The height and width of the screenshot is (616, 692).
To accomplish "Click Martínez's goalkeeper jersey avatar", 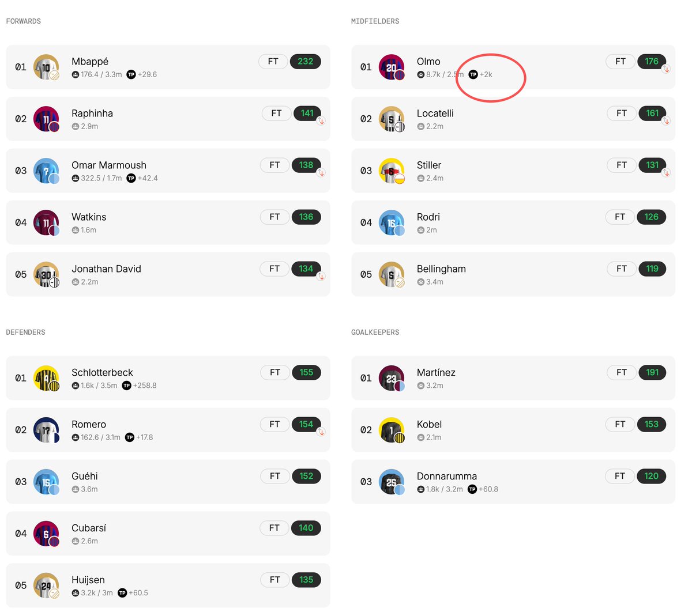I will (392, 378).
